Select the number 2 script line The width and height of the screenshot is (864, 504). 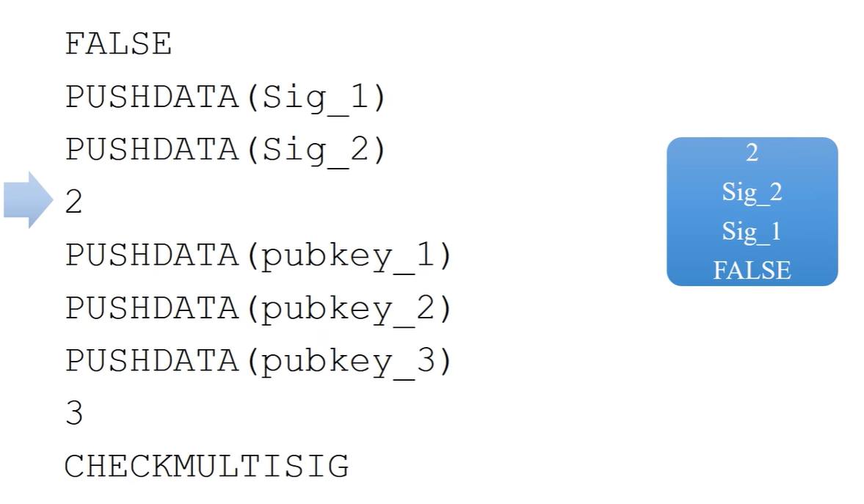tap(74, 202)
